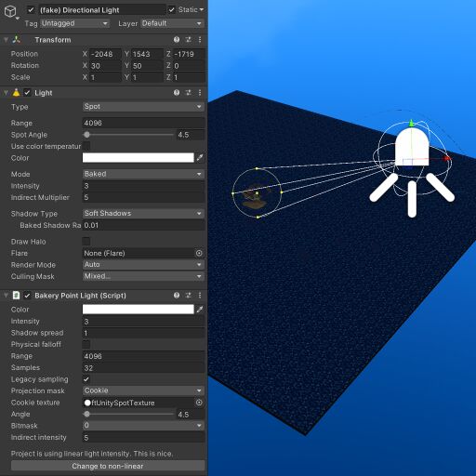476x476 pixels.
Task: Click the Light color eyedropper icon
Action: pos(200,158)
